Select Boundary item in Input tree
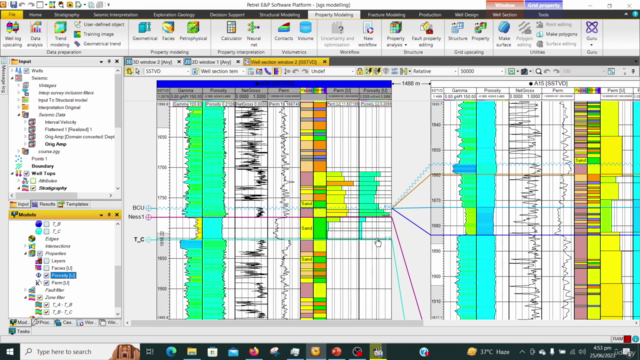This screenshot has height=360, width=640. (x=42, y=166)
